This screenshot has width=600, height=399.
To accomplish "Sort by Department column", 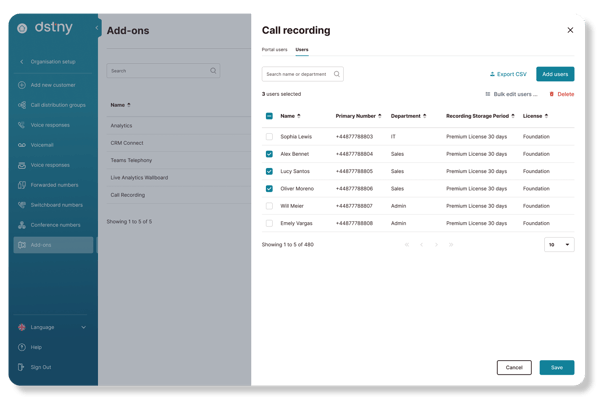I will point(408,116).
